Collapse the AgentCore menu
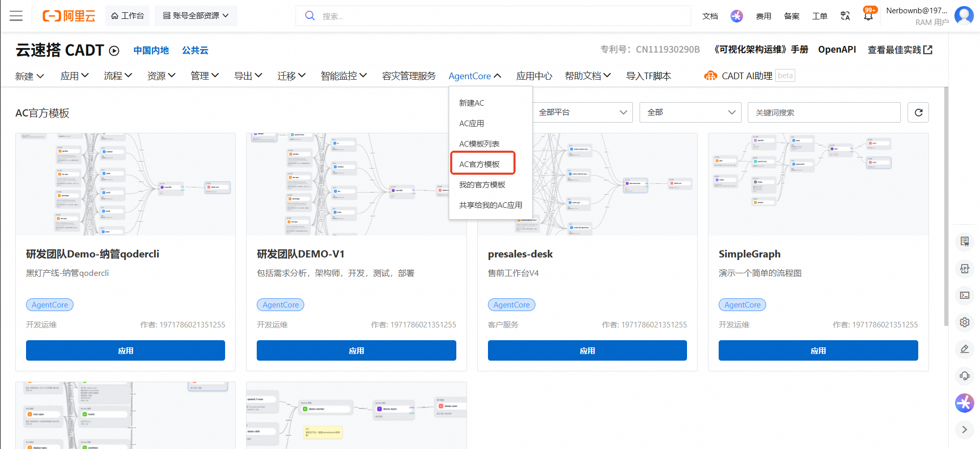Viewport: 980px width, 449px height. pos(475,76)
